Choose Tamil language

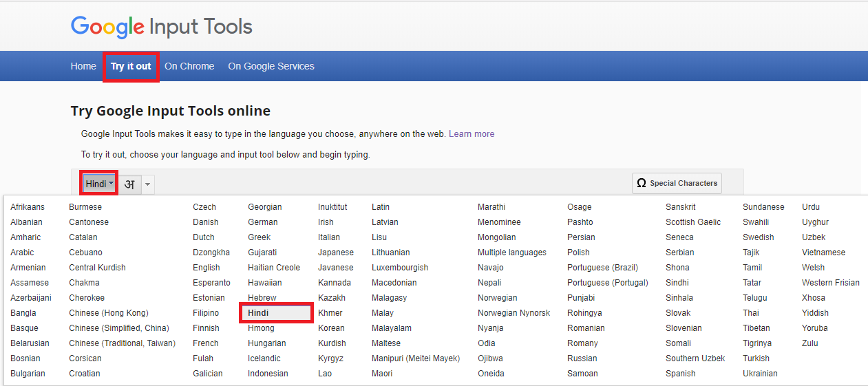[x=752, y=267]
